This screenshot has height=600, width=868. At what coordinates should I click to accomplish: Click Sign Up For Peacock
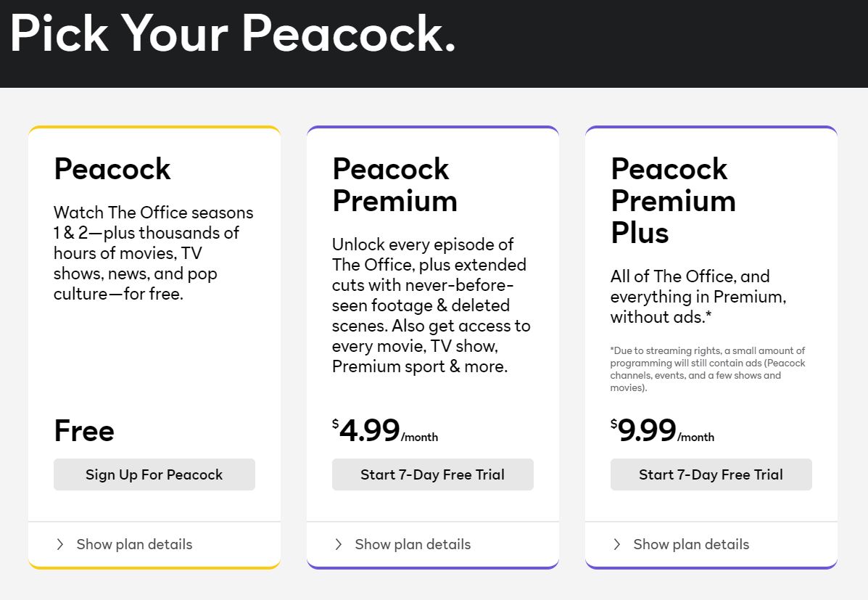click(154, 474)
